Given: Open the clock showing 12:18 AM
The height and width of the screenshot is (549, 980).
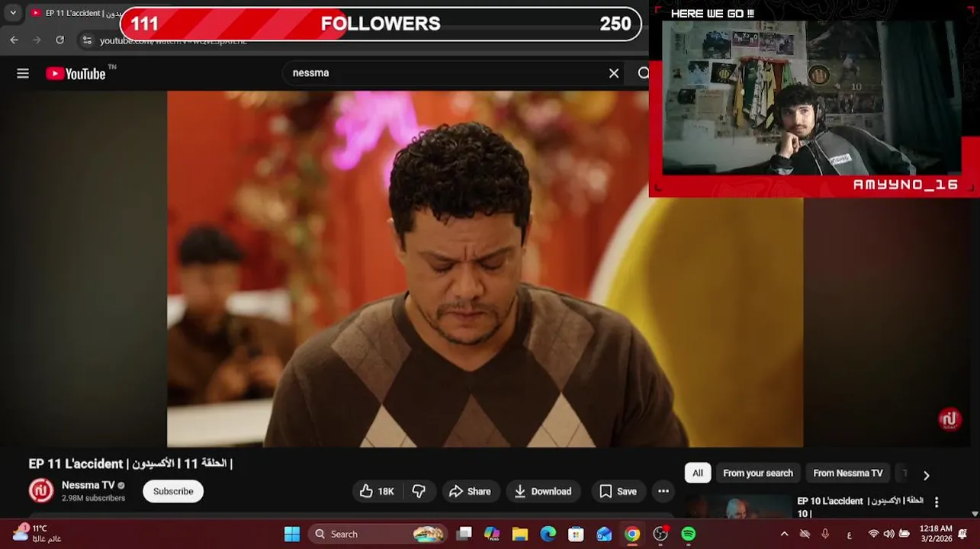Looking at the screenshot, I should click(936, 534).
